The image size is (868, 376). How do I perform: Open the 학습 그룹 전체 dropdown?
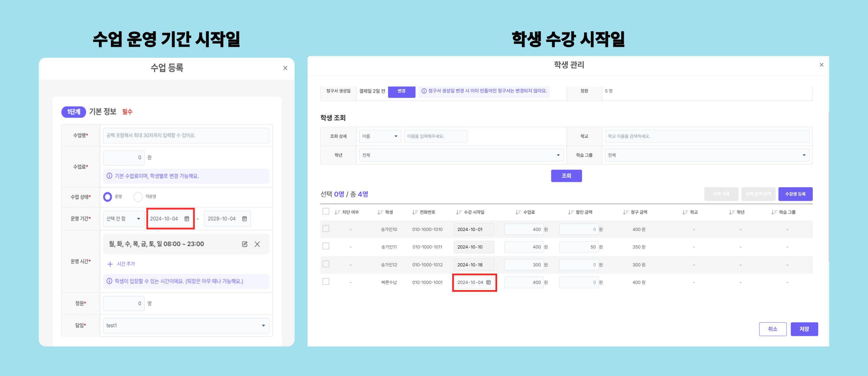[x=707, y=155]
